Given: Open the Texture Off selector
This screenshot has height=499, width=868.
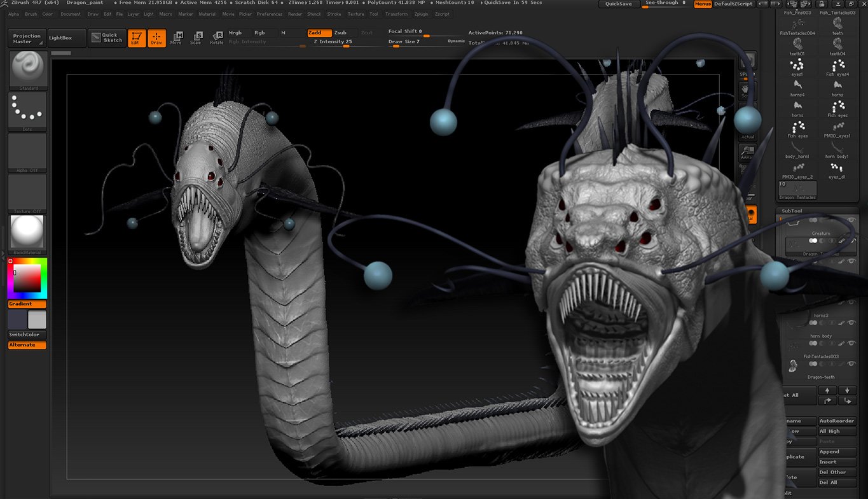Looking at the screenshot, I should [27, 193].
